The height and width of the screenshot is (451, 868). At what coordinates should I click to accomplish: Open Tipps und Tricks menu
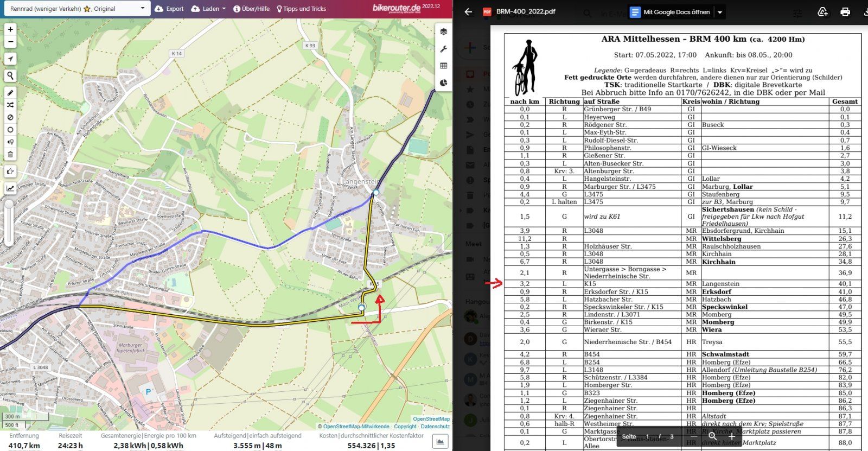tap(301, 9)
